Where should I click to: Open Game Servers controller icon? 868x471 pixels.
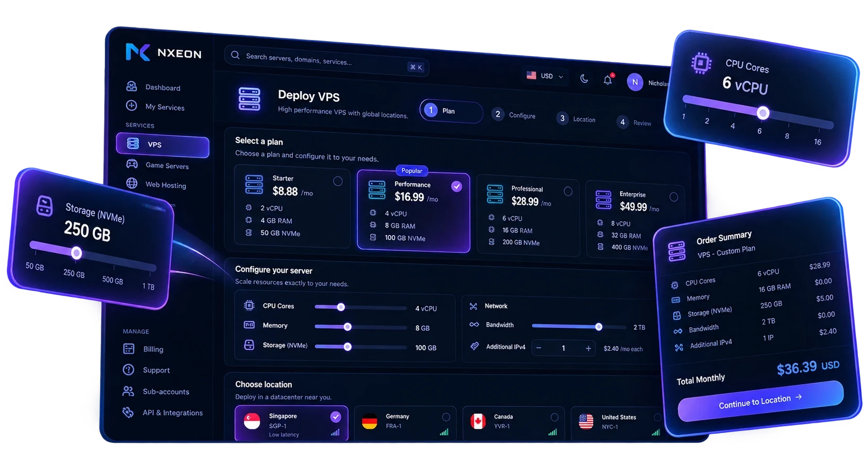coord(132,164)
